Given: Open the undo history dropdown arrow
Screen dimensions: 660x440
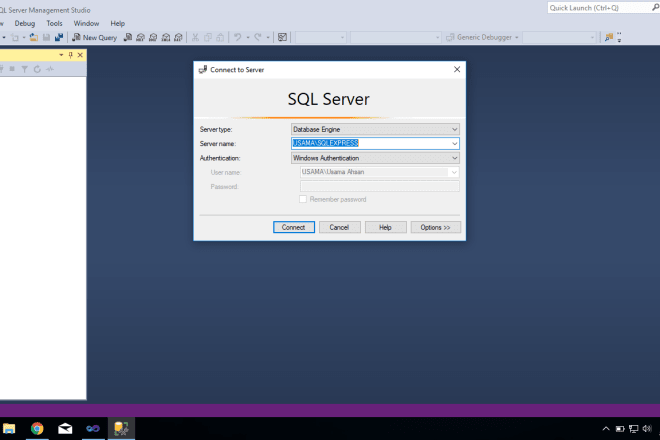Looking at the screenshot, I should [248, 37].
